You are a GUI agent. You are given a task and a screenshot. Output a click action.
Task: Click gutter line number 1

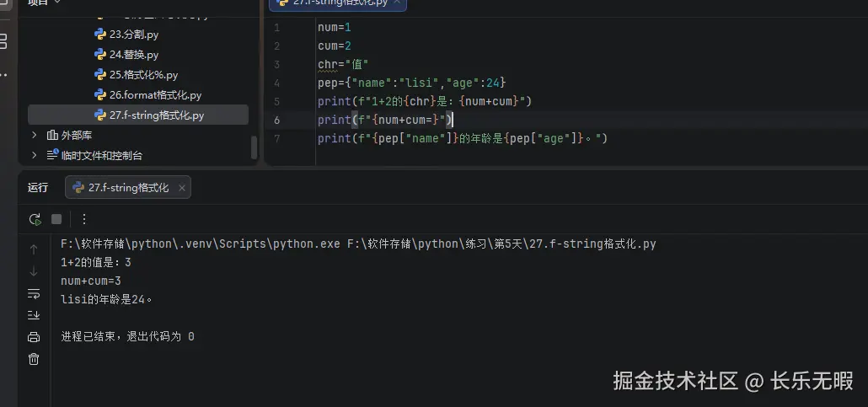click(276, 27)
